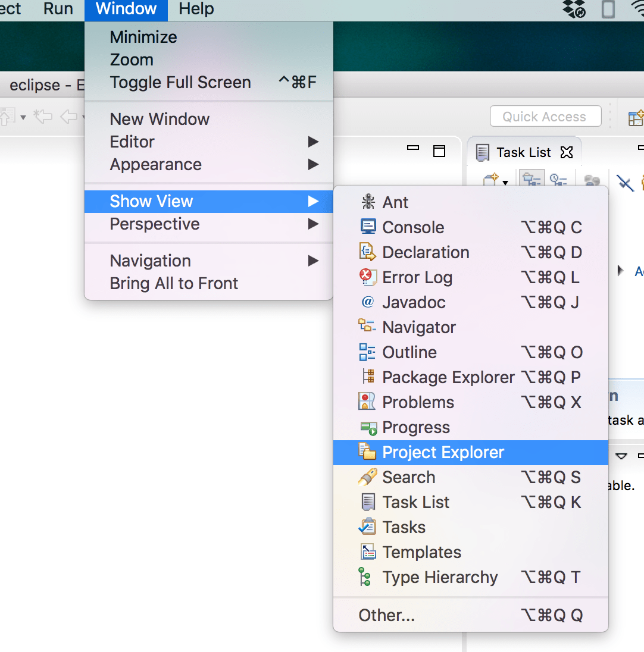Viewport: 644px width, 652px height.
Task: Open the Help menu
Action: pyautogui.click(x=196, y=9)
